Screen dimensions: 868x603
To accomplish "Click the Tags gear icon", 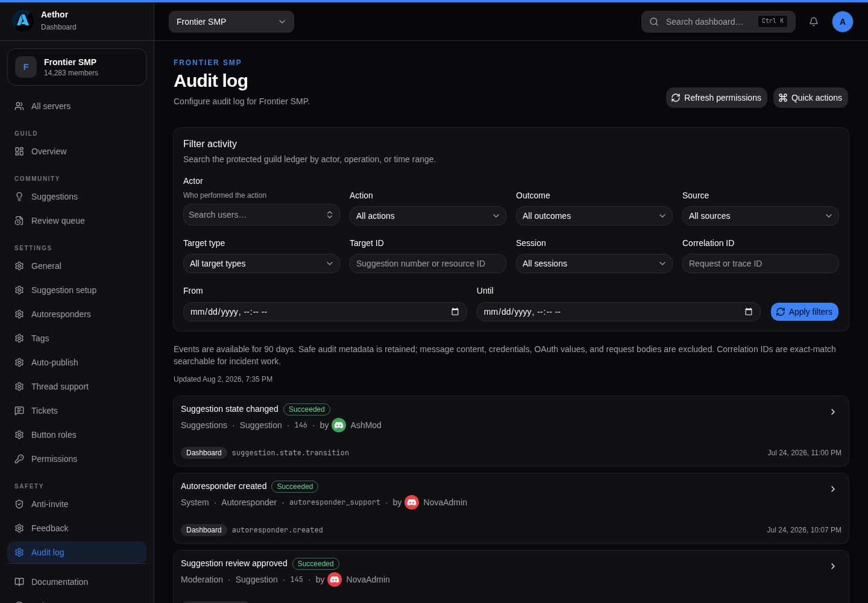I will [x=19, y=338].
